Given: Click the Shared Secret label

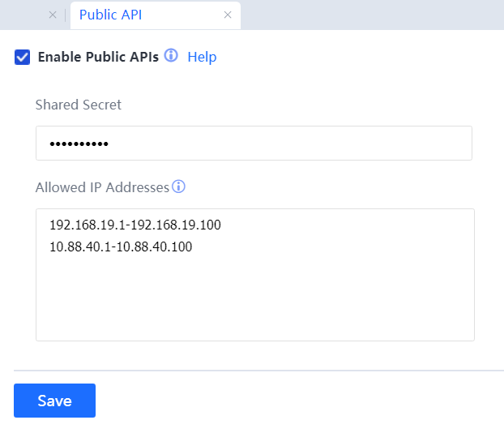Looking at the screenshot, I should click(79, 105).
